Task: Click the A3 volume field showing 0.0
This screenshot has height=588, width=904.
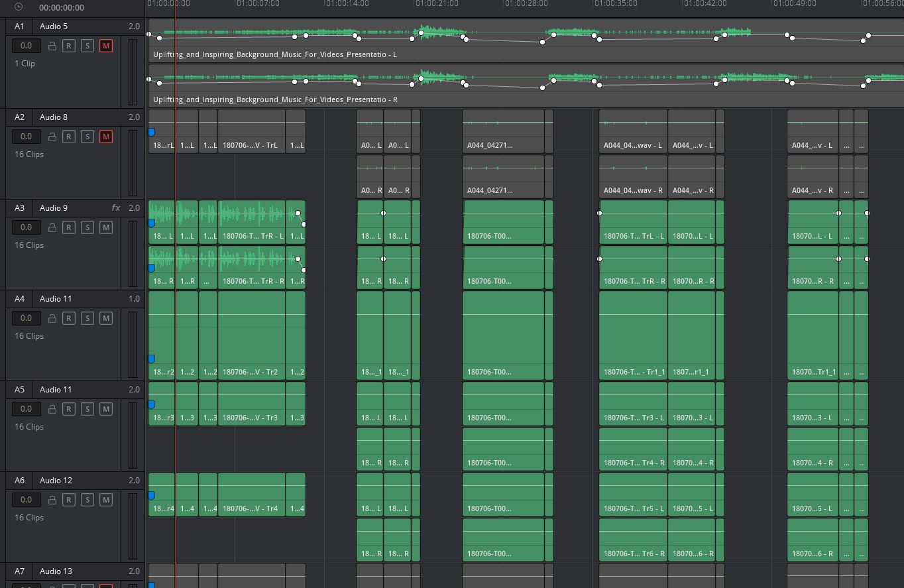Action: pyautogui.click(x=27, y=227)
